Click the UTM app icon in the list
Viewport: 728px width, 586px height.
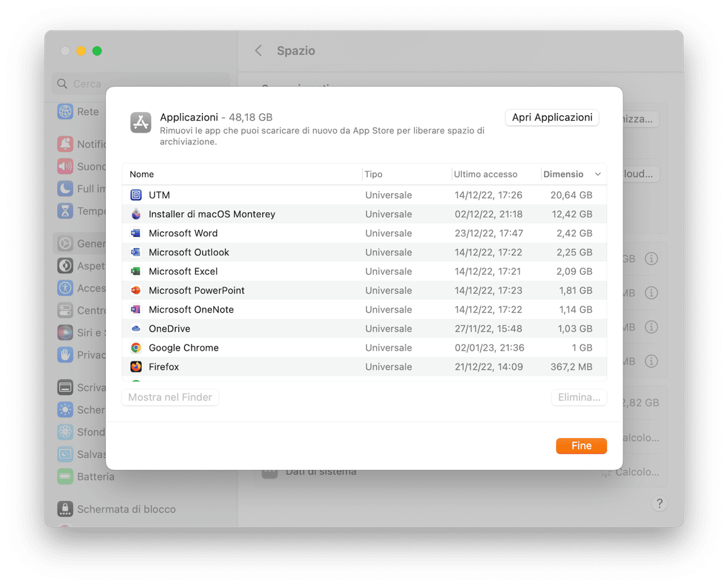(x=136, y=195)
